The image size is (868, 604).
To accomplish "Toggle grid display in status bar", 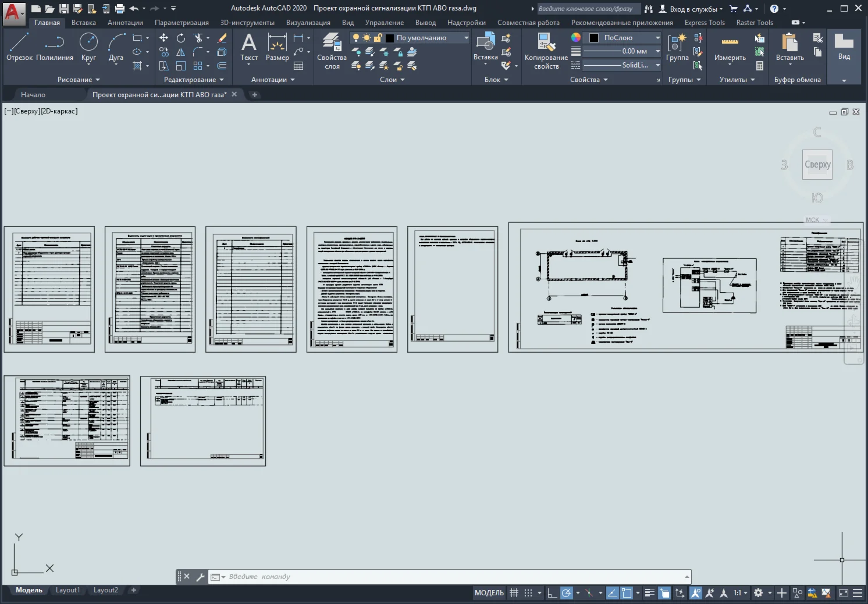I will 514,593.
